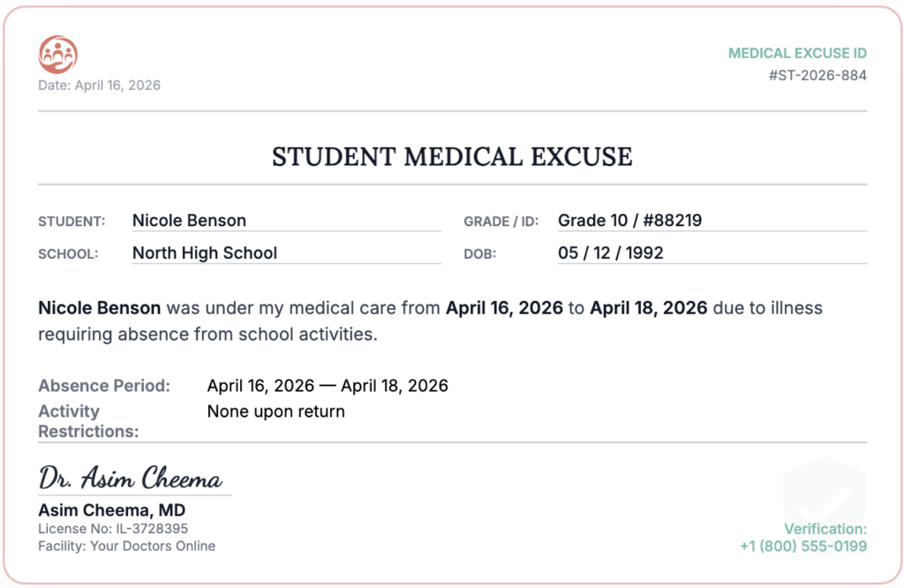Select the License No: IL-3728395 line
904x588 pixels.
pyautogui.click(x=113, y=529)
